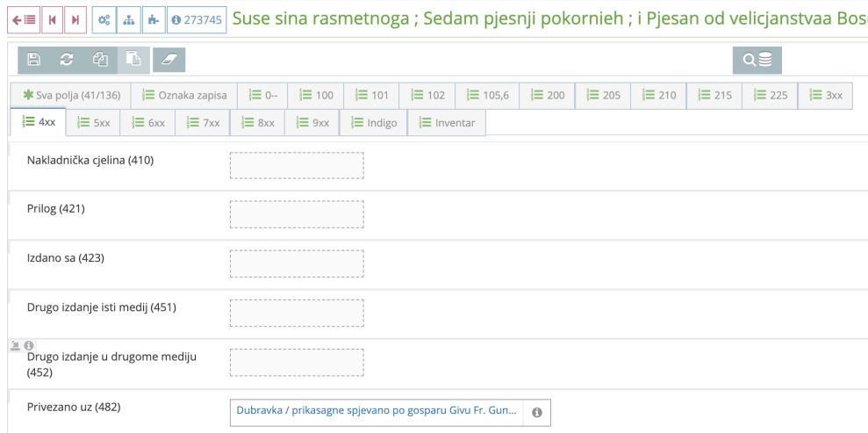Click the Izdano sa (423) label
This screenshot has height=433, width=868.
[66, 258]
